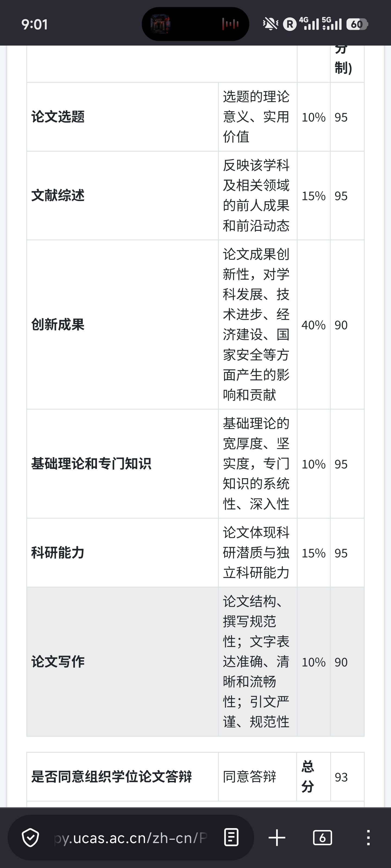Tap the 基础理论和专门知识 heading cell
This screenshot has height=868, width=391.
pos(91,464)
